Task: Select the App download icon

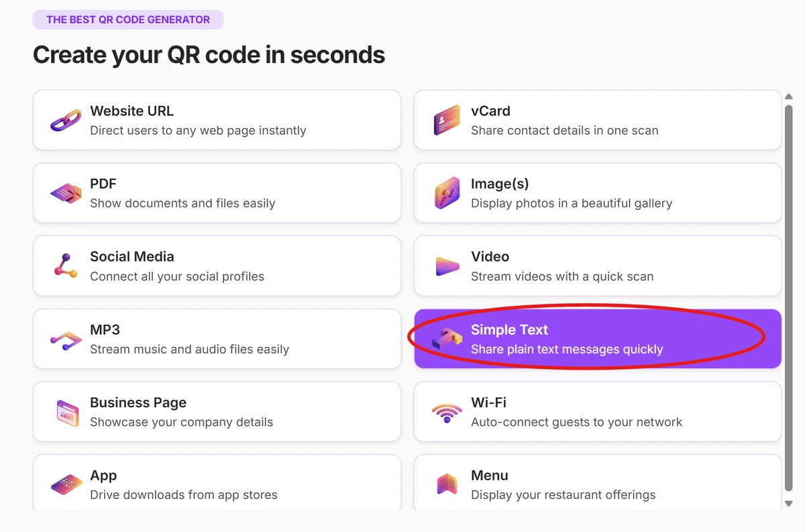Action: pos(66,484)
